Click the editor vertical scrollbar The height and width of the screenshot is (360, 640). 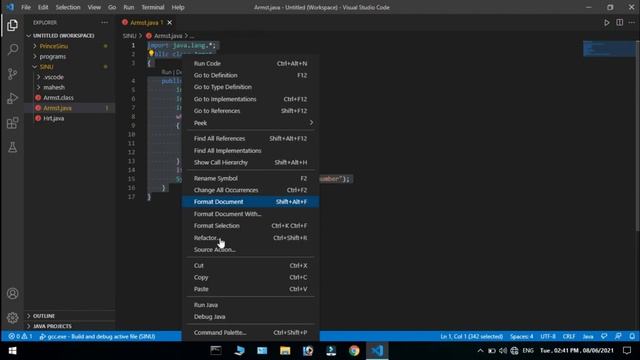coord(637,135)
